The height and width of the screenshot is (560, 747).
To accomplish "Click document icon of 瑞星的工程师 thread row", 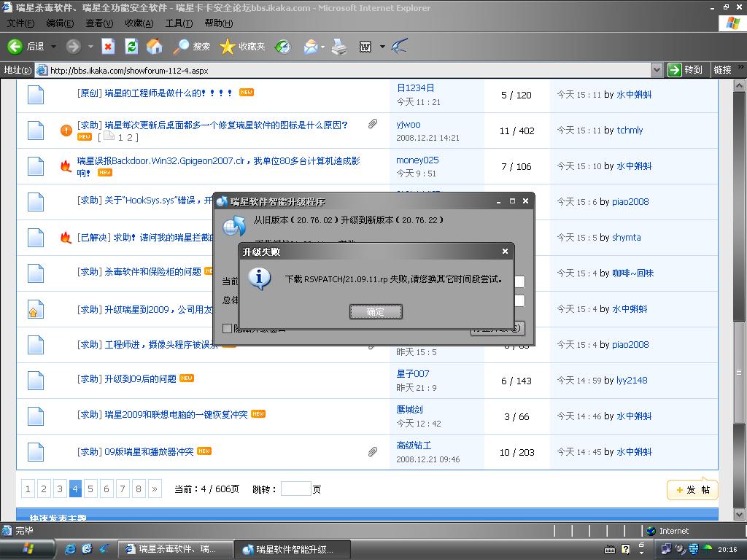I will coord(36,94).
